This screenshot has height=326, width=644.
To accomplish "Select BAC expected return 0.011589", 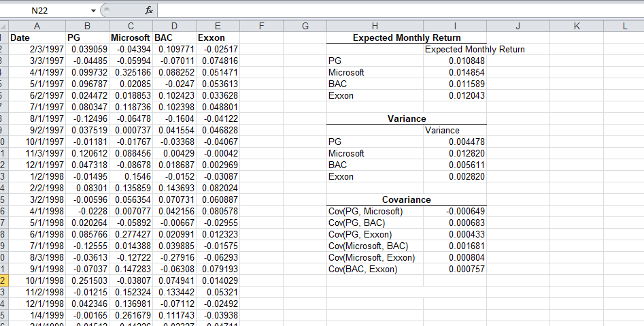I will click(455, 84).
